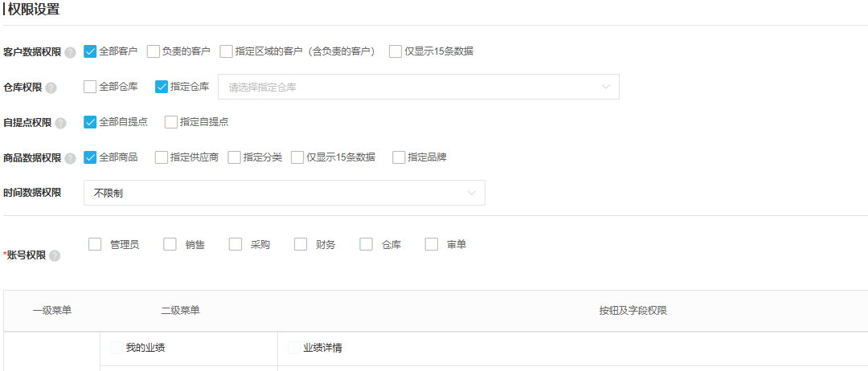The height and width of the screenshot is (371, 868).
Task: Open help icon beside 客户数据权限
Action: point(70,52)
